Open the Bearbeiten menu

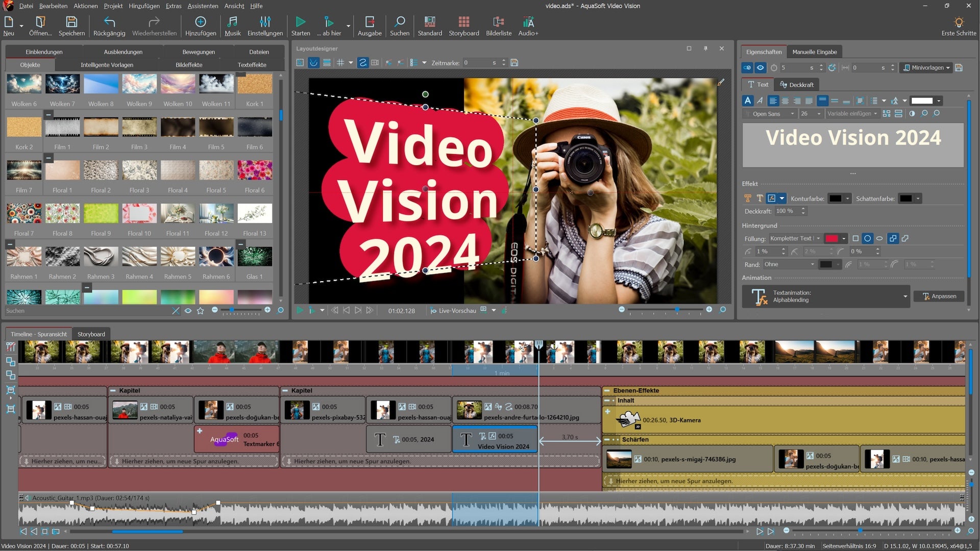[53, 6]
